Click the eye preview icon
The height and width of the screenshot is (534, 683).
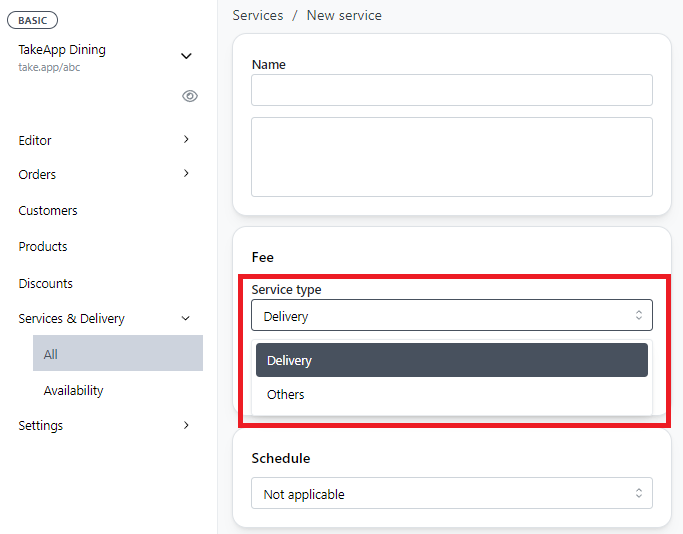(x=190, y=96)
